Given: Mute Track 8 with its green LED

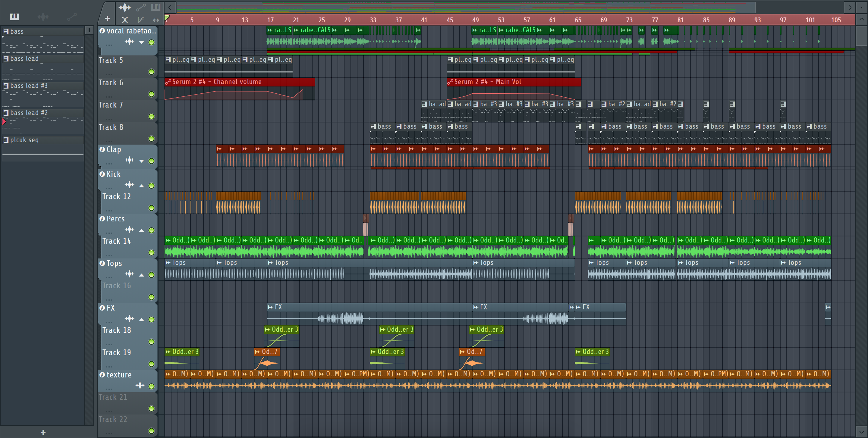Looking at the screenshot, I should (x=152, y=139).
